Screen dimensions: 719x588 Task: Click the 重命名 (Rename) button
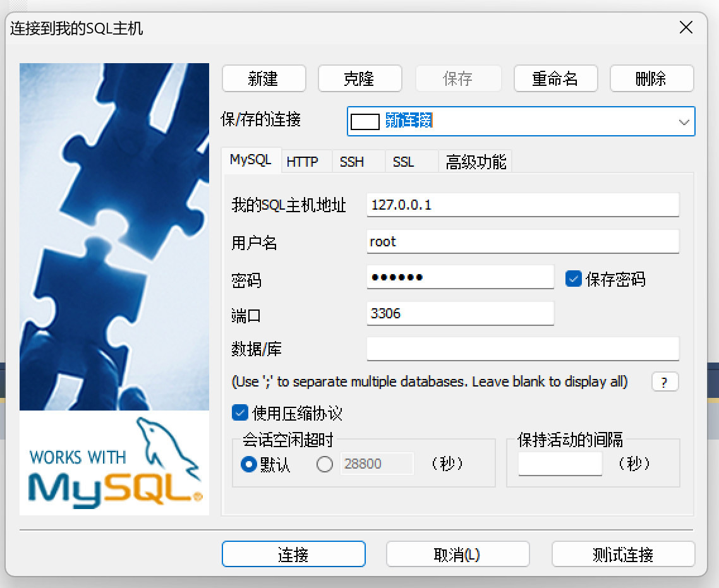(556, 78)
